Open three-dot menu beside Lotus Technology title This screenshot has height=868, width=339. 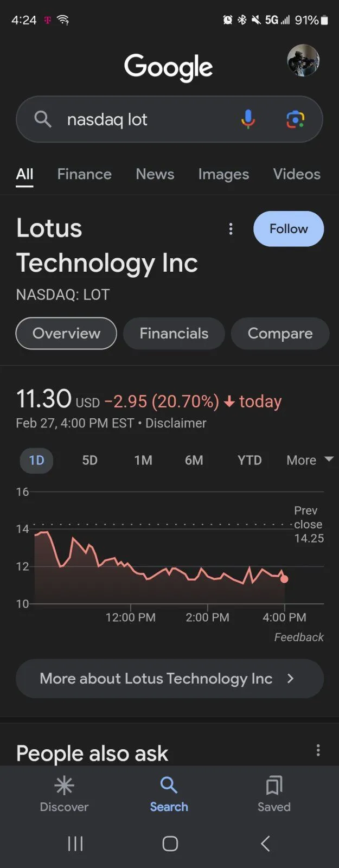[x=231, y=229]
